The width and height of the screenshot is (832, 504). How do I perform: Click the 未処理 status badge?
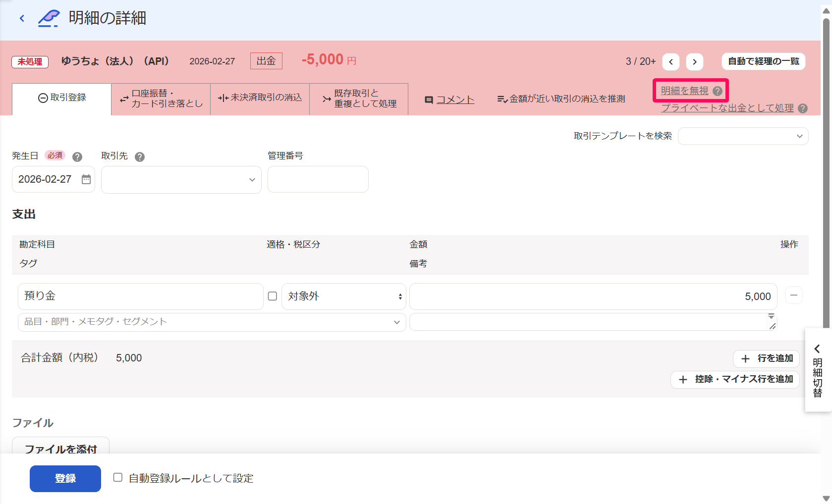point(30,62)
